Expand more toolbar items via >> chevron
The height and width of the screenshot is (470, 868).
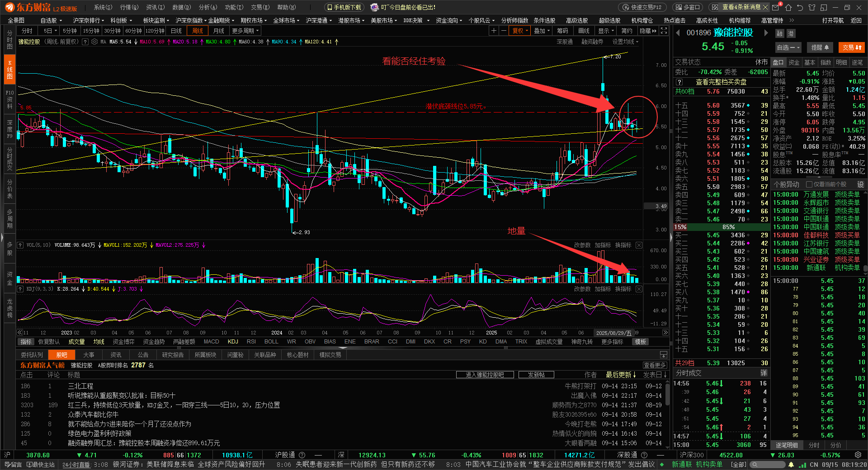tap(792, 20)
